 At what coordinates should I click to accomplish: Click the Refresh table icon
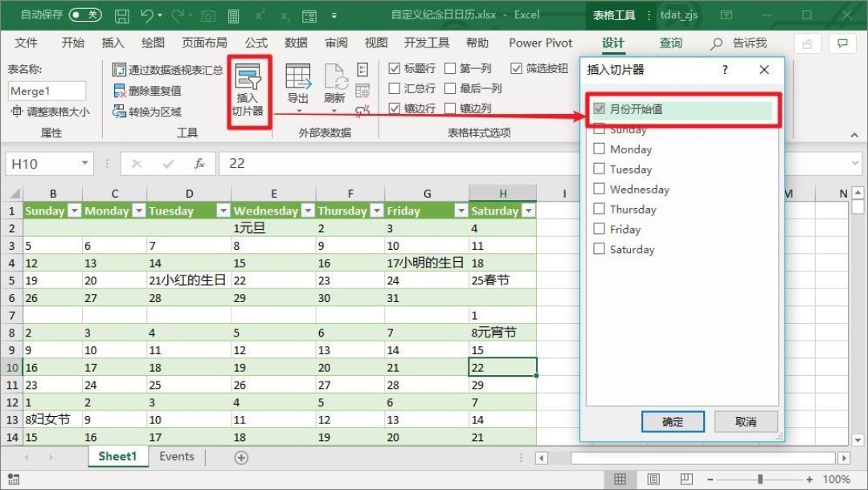click(335, 88)
